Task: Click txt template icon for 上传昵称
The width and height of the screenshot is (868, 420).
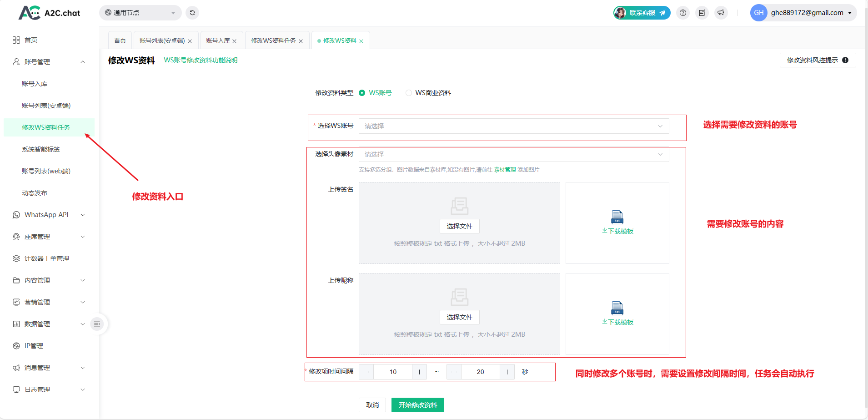Action: click(617, 308)
